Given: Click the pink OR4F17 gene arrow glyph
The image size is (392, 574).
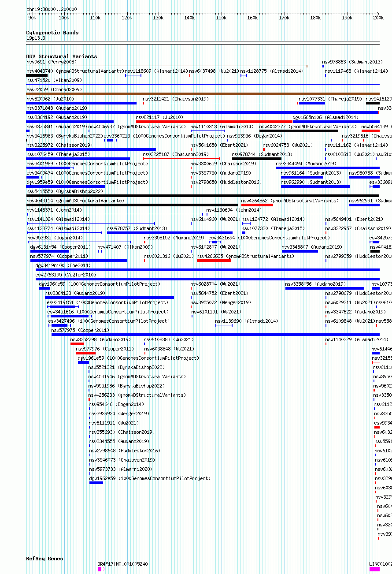Looking at the screenshot, I should [x=101, y=569].
